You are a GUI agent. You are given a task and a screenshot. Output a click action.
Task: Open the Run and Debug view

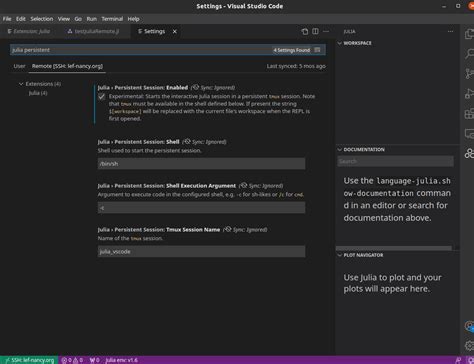tap(469, 94)
